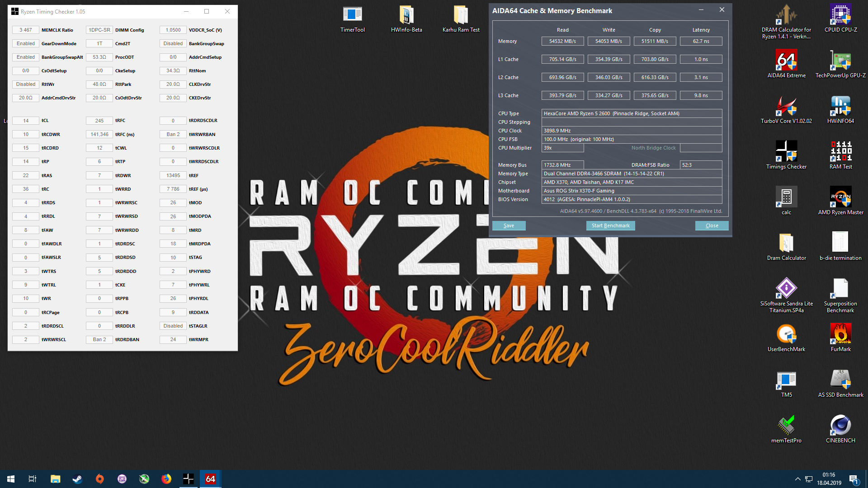Image resolution: width=868 pixels, height=488 pixels.
Task: Click the Start Benchmark button
Action: [x=610, y=225]
